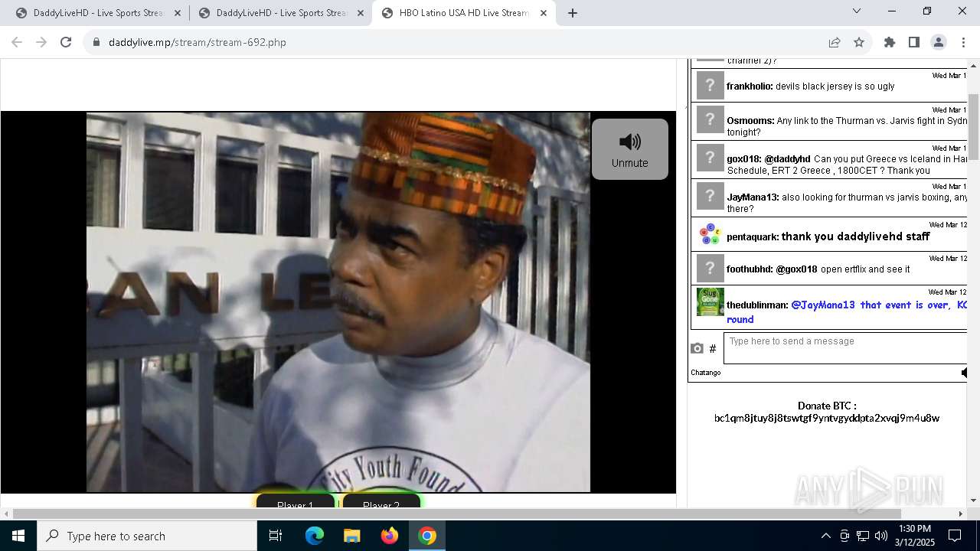
Task: Open gox018's avatar
Action: (710, 158)
